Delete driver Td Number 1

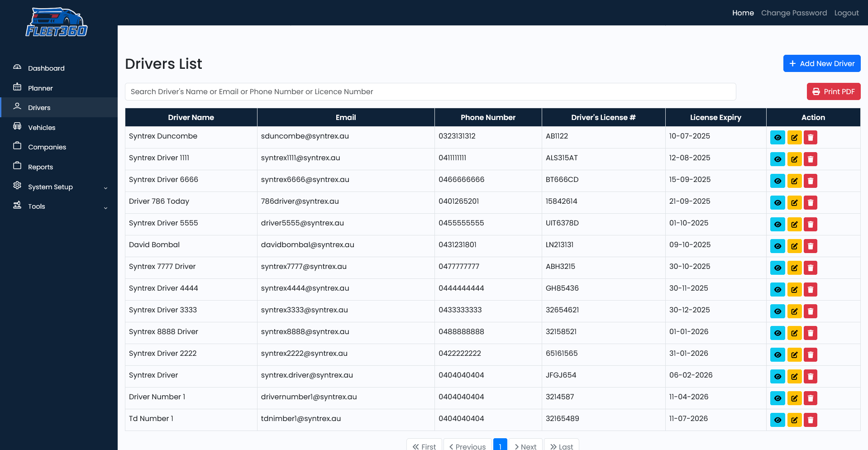click(811, 420)
